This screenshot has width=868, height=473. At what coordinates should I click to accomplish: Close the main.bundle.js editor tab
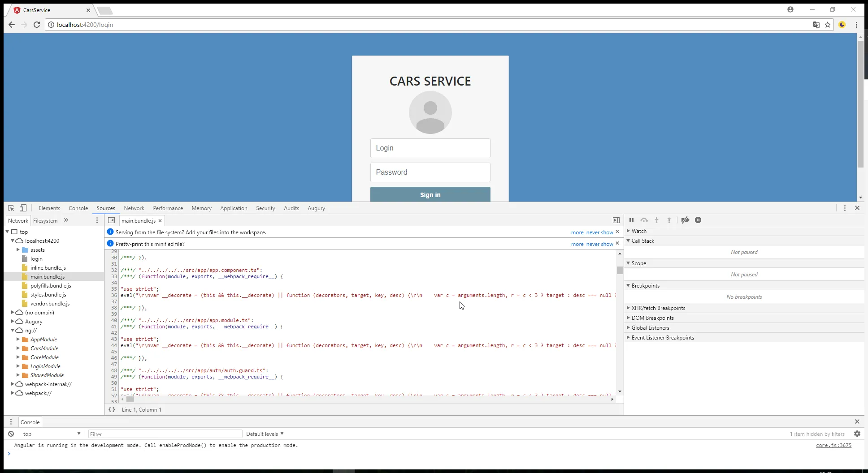tap(160, 220)
